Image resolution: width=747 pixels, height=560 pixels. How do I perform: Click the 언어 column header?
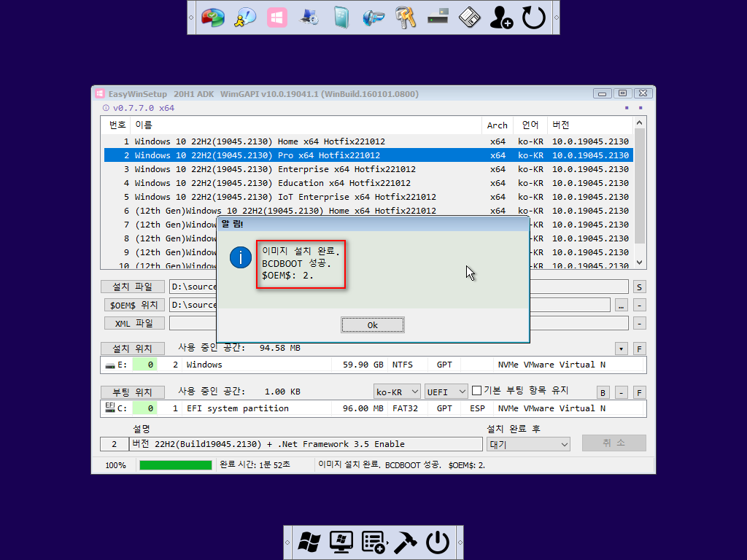click(x=530, y=125)
